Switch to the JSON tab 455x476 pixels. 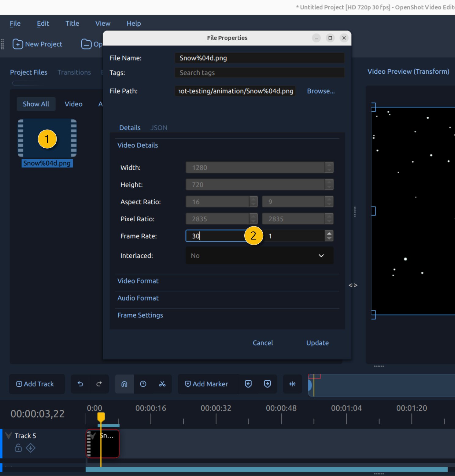coord(159,128)
